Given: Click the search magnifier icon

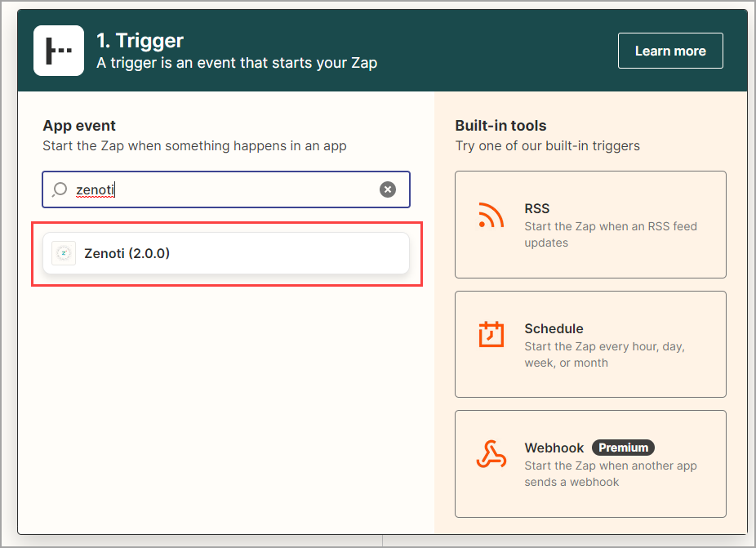Looking at the screenshot, I should point(60,189).
